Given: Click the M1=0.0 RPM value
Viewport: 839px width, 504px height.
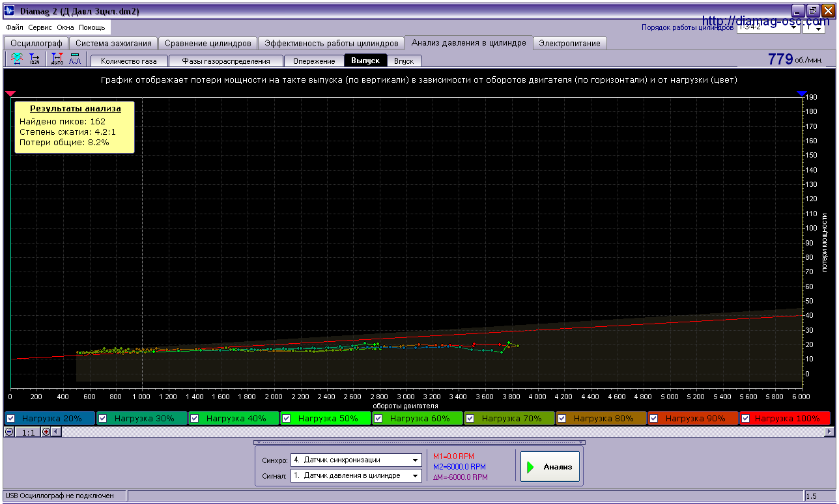Looking at the screenshot, I should tap(453, 456).
